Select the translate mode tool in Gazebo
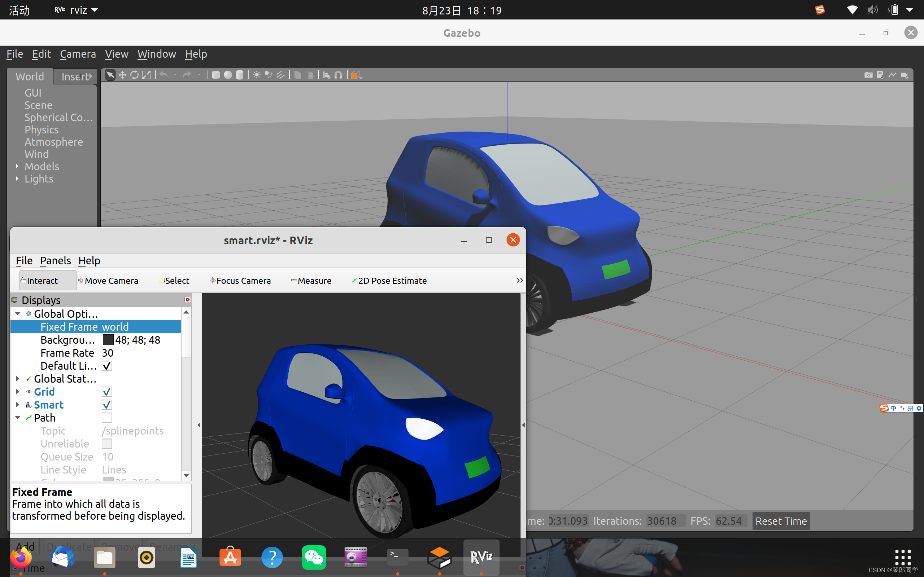The height and width of the screenshot is (577, 924). [x=122, y=75]
